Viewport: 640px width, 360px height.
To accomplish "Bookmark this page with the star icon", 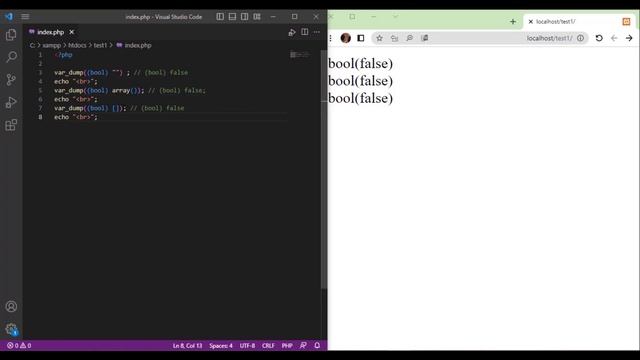I will click(x=379, y=38).
